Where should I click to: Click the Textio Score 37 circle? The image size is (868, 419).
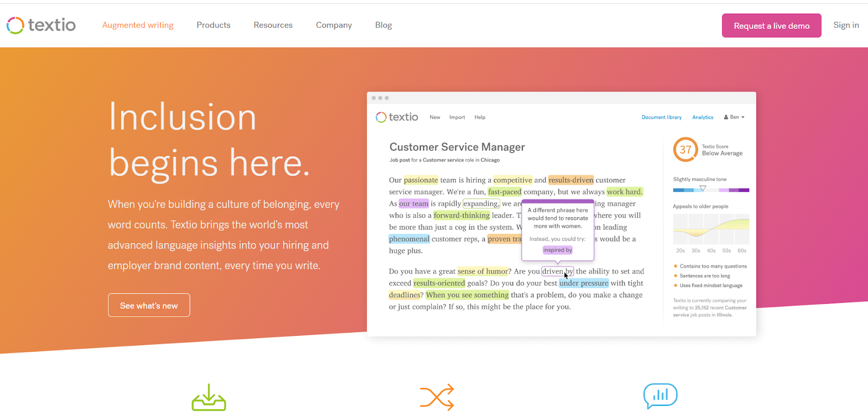pyautogui.click(x=686, y=150)
